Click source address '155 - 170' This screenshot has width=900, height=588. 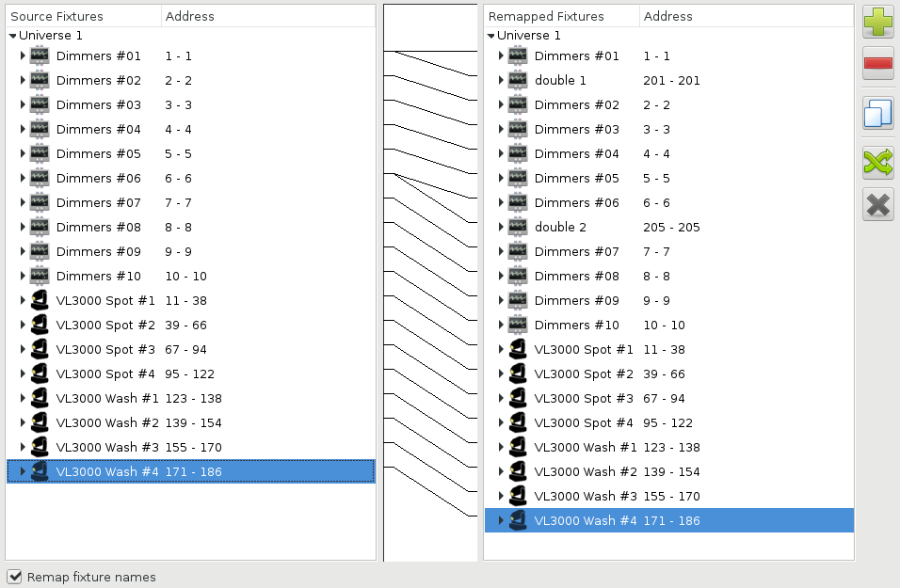click(x=193, y=447)
